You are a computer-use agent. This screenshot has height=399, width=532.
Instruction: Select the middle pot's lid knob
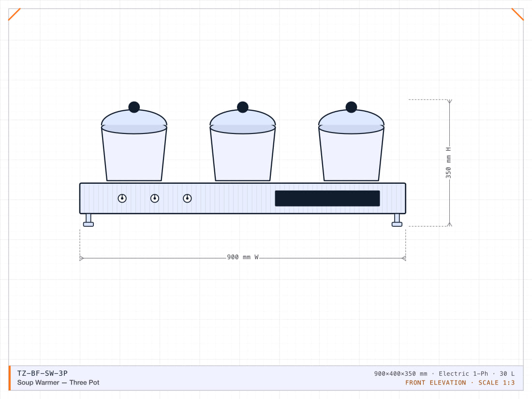tap(243, 107)
